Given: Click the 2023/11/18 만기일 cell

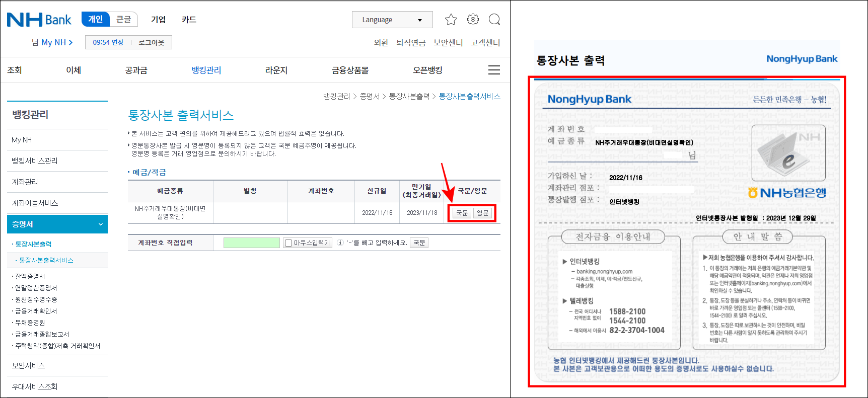Looking at the screenshot, I should [422, 212].
